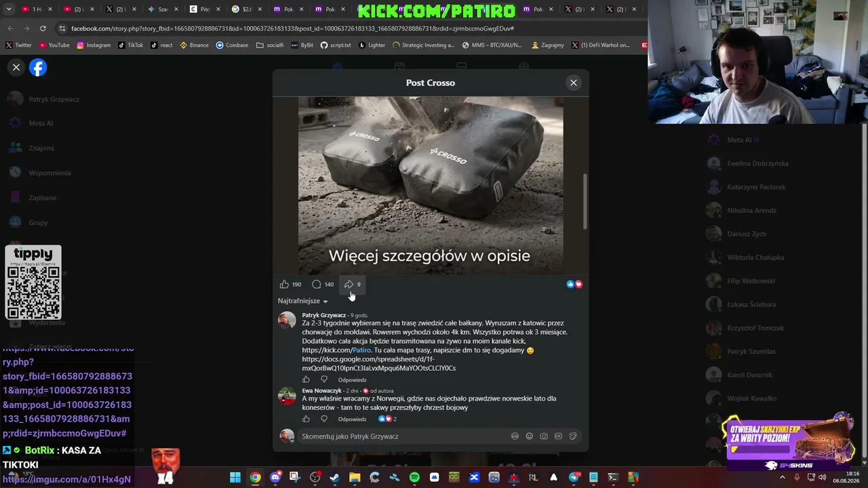Open Grupy in the left sidebar
This screenshot has height=488, width=868.
tap(29, 222)
